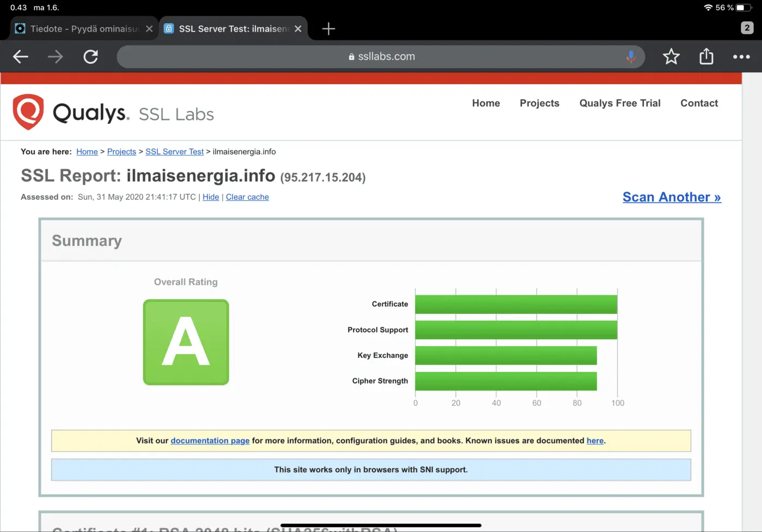
Task: Open the Projects navigation menu item
Action: 539,103
